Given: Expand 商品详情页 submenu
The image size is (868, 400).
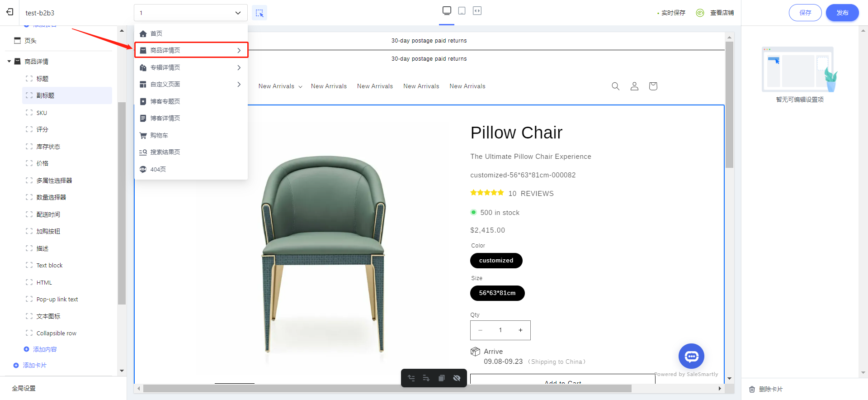Looking at the screenshot, I should tap(191, 50).
